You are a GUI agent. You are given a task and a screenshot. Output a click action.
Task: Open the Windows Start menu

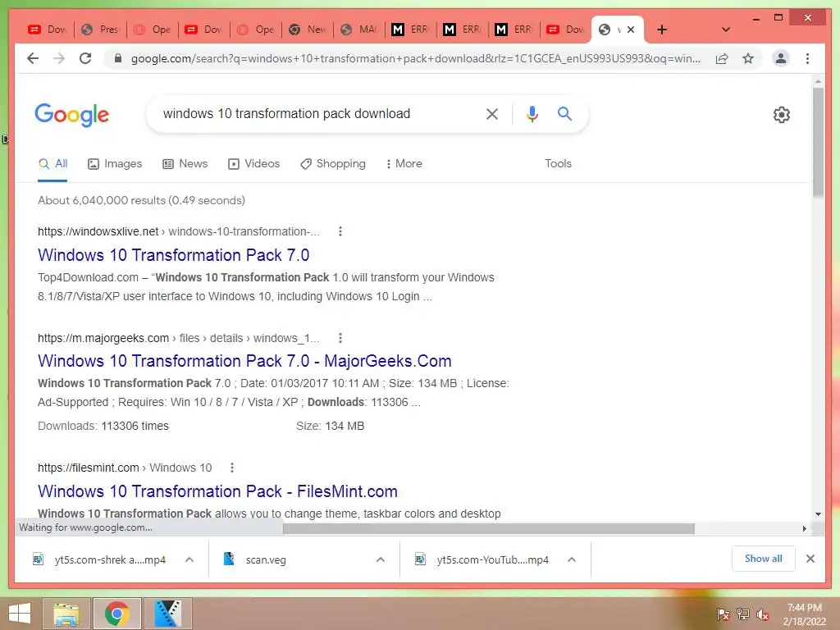[20, 614]
